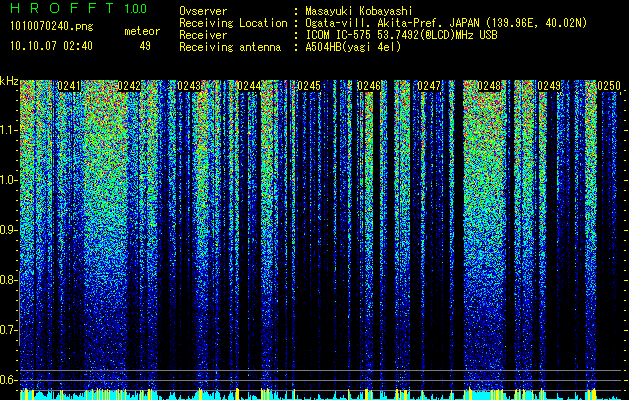The height and width of the screenshot is (400, 629).
Task: Click observer name Masayuki Kobayashi
Action: (359, 12)
